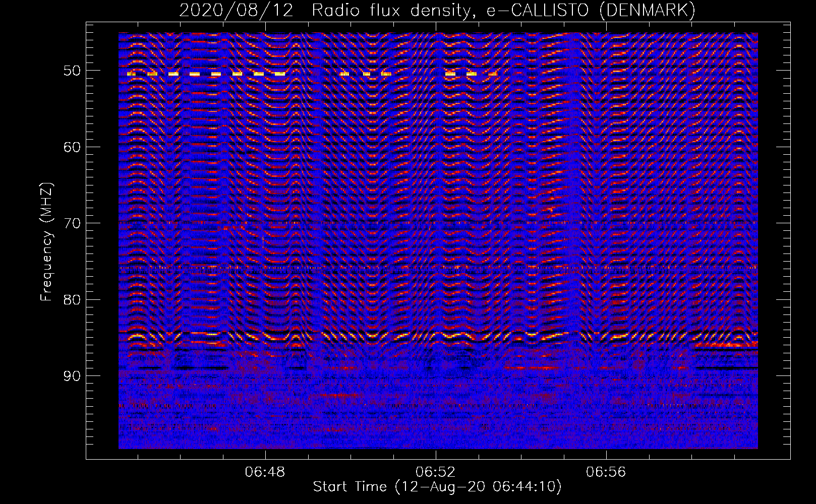Click the 06:56 time tick label

click(606, 472)
